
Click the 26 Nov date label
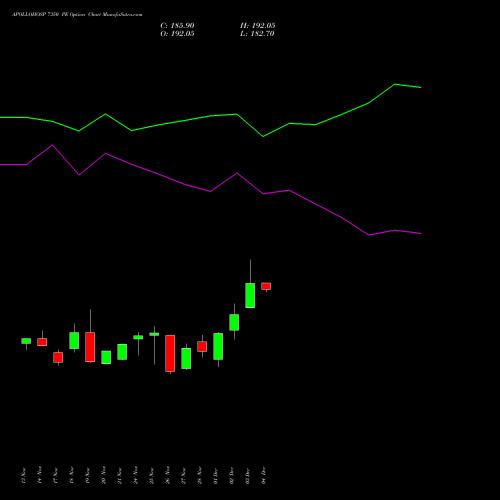tap(168, 475)
